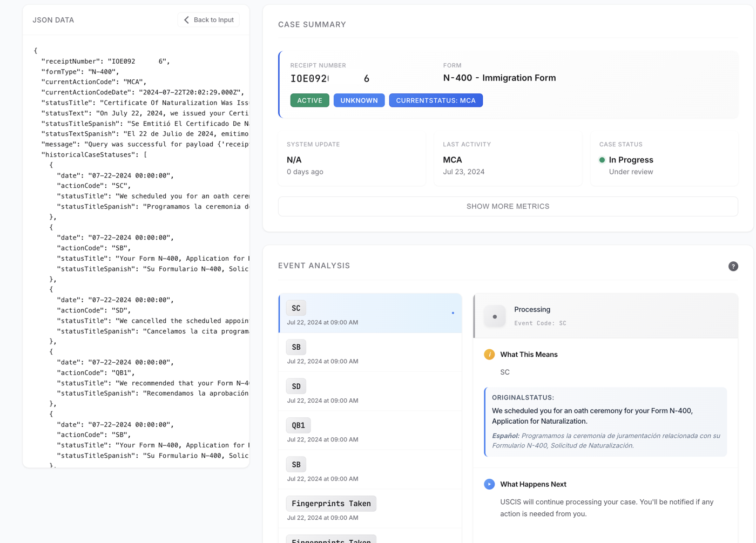
Task: Click the Processing status dot icon
Action: (x=495, y=316)
